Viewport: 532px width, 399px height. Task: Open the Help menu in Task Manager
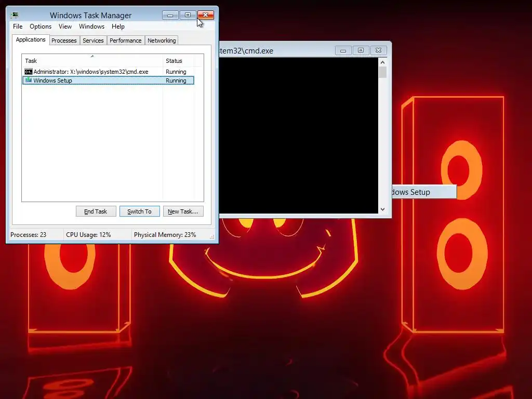point(118,26)
